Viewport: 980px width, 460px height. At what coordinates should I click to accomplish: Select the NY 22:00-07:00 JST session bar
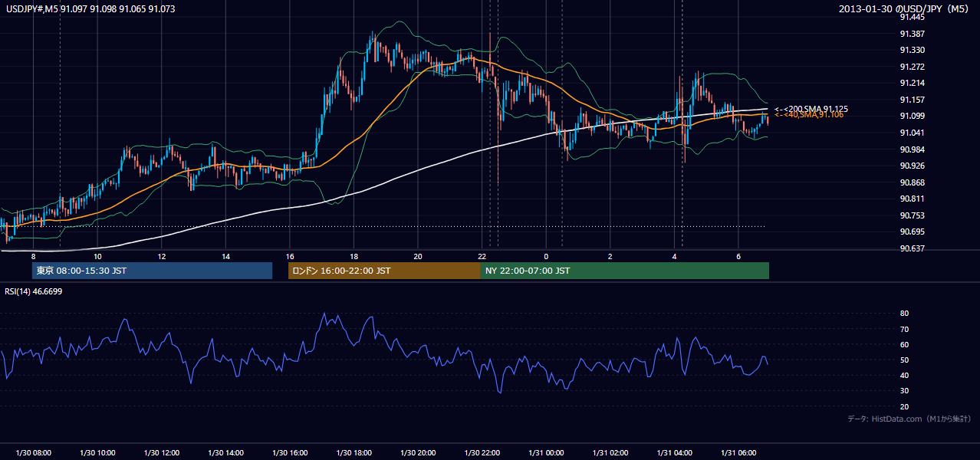pos(625,271)
